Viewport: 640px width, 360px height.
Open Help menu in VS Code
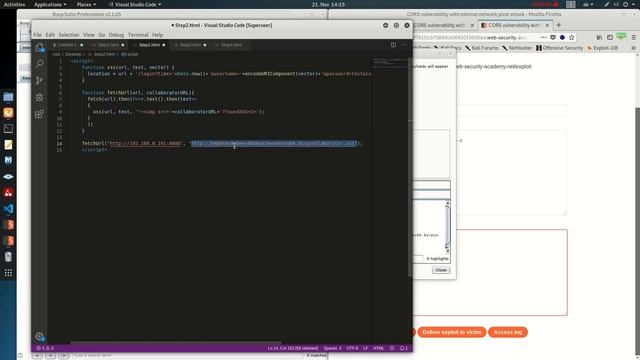point(158,35)
